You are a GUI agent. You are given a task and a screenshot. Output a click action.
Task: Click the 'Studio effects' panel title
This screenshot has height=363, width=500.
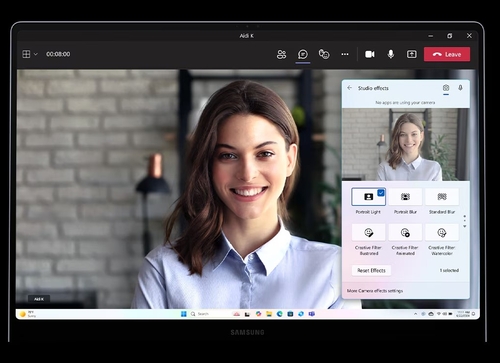[x=373, y=88]
